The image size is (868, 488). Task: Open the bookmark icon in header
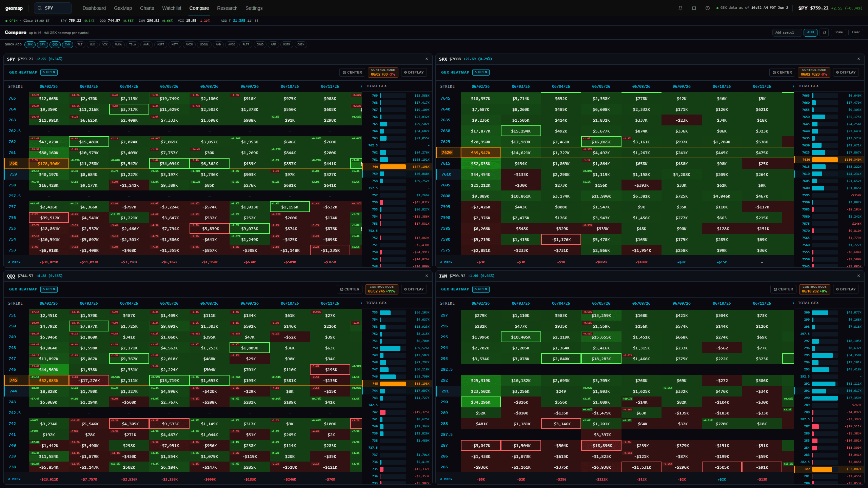tap(694, 8)
